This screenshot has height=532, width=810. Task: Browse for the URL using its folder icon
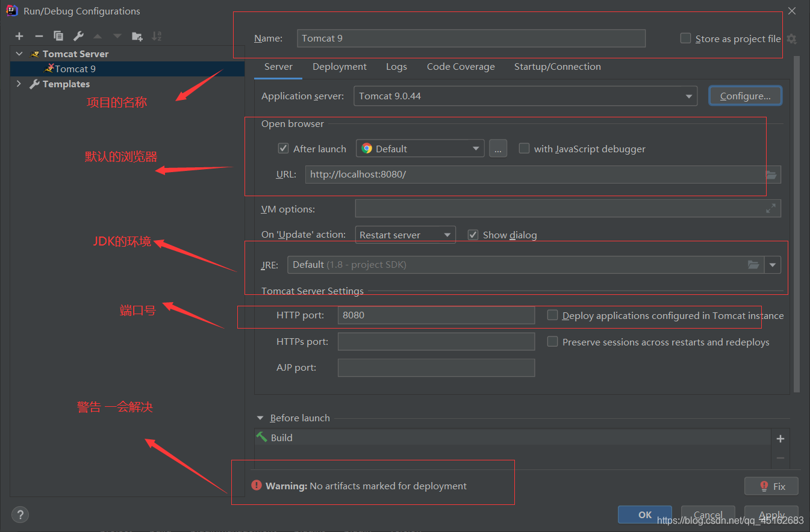pyautogui.click(x=771, y=175)
